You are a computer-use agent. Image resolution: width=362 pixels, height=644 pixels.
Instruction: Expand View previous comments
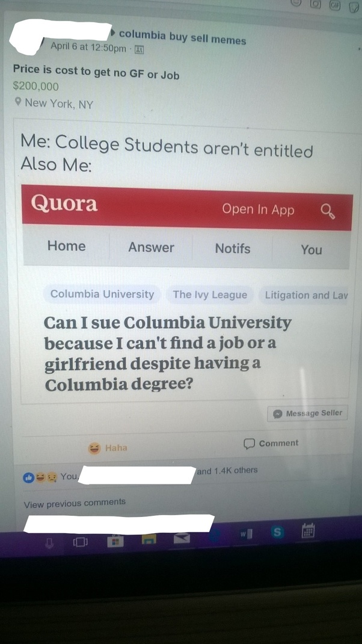[75, 503]
